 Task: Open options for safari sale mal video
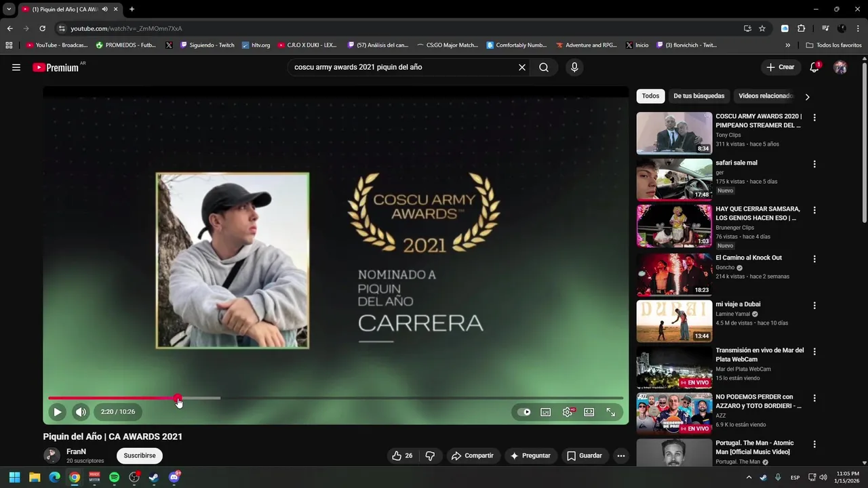point(814,164)
